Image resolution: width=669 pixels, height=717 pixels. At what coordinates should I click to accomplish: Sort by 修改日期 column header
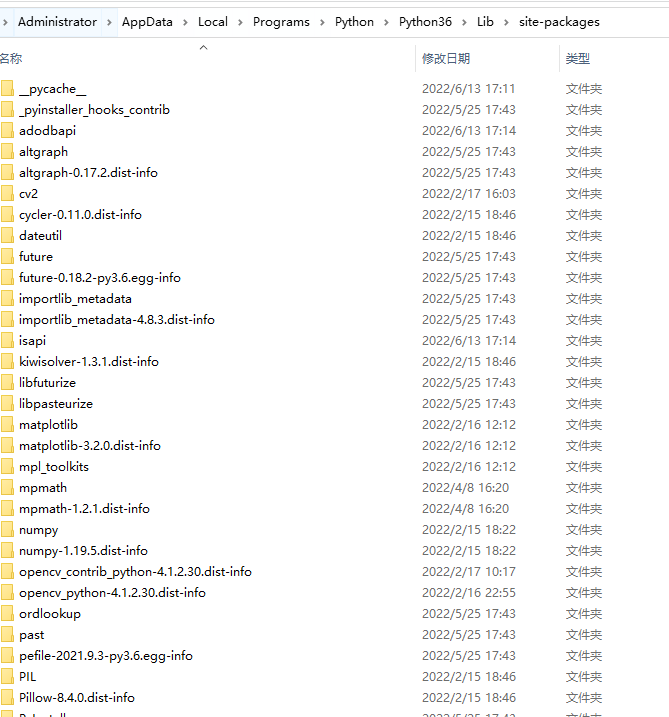[446, 59]
